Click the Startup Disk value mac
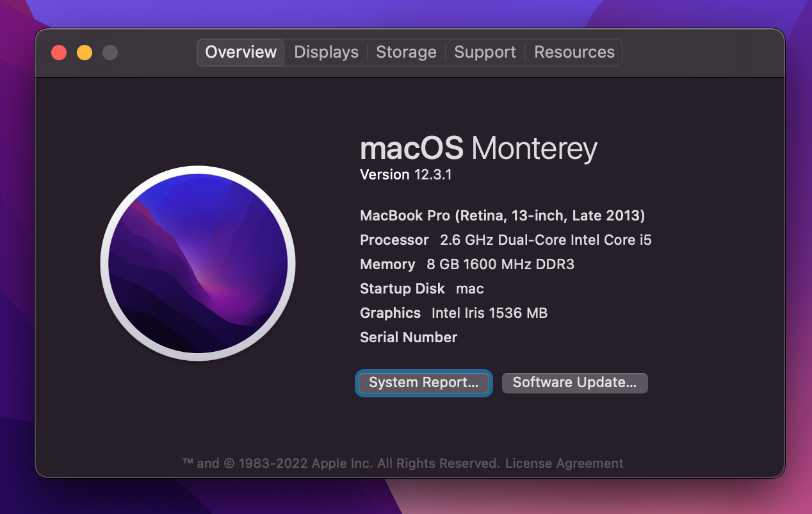The height and width of the screenshot is (514, 812). [469, 289]
